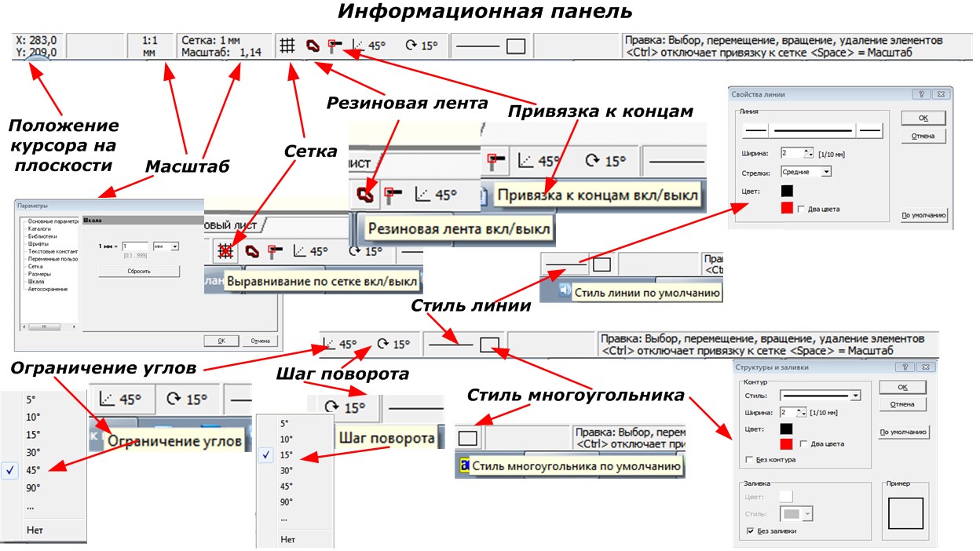
Task: Check the Без контура checkbox
Action: point(748,459)
